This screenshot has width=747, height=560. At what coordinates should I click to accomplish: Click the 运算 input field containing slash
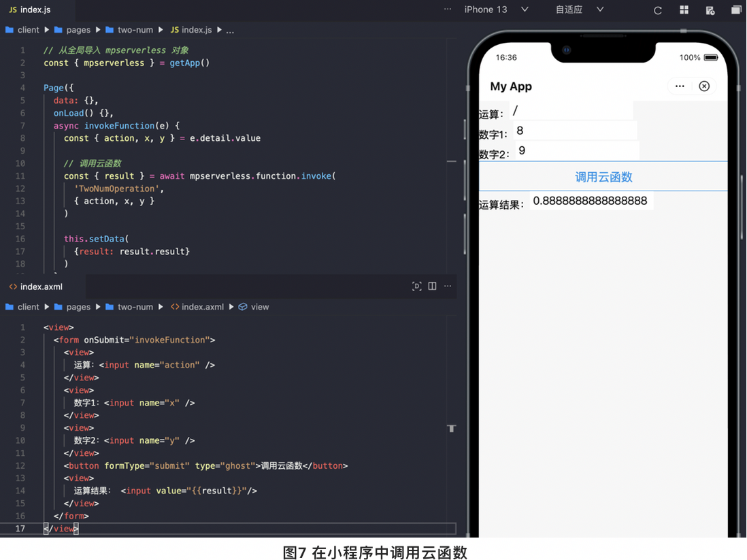(x=571, y=110)
